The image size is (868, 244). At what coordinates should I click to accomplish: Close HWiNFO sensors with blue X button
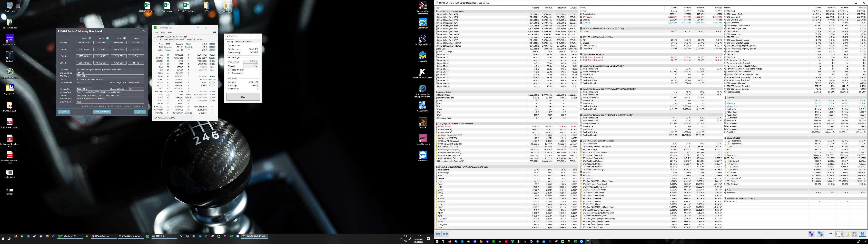(x=862, y=234)
